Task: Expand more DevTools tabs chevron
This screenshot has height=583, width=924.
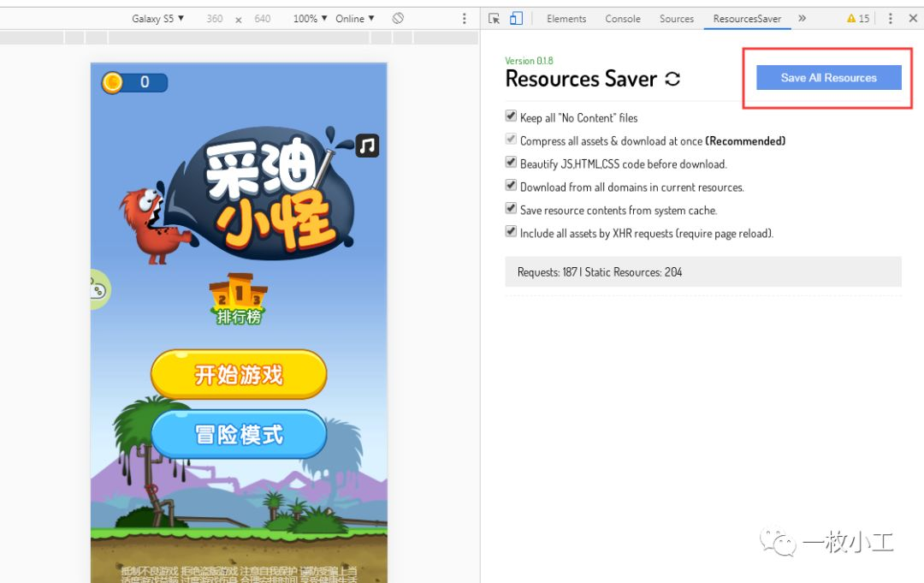Action: pos(802,18)
